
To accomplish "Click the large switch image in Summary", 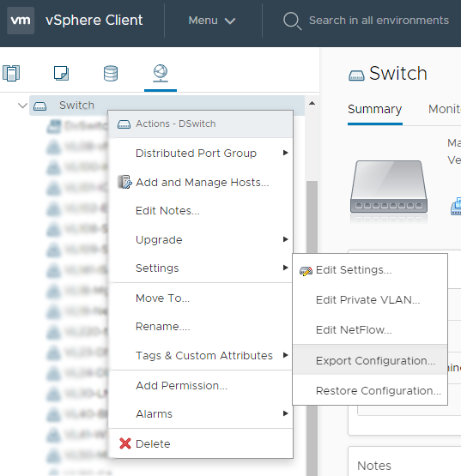I will (389, 187).
